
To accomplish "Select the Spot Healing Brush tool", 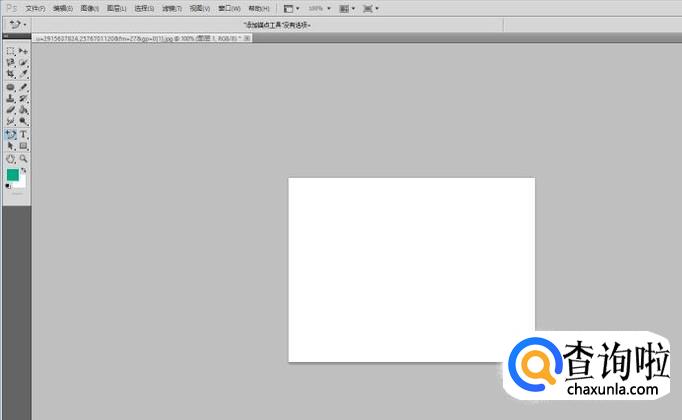I will click(10, 87).
